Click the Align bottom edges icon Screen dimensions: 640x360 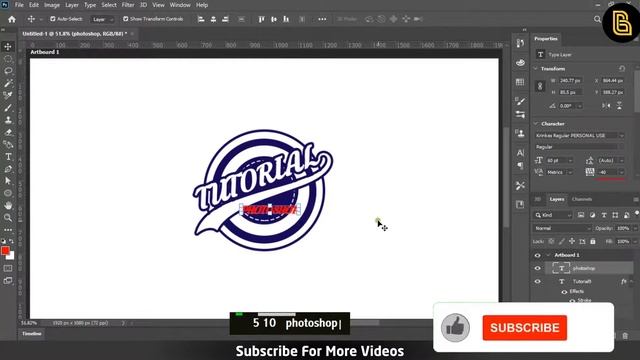tap(286, 19)
